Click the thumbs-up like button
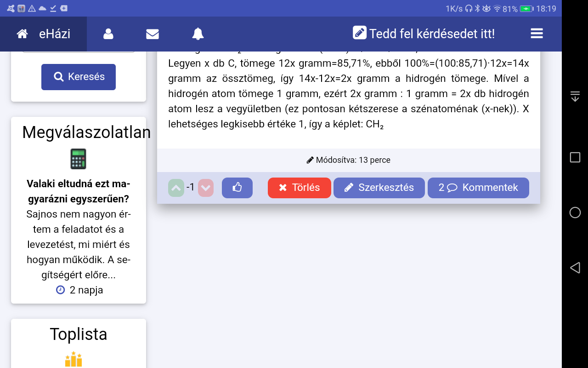 (x=237, y=188)
